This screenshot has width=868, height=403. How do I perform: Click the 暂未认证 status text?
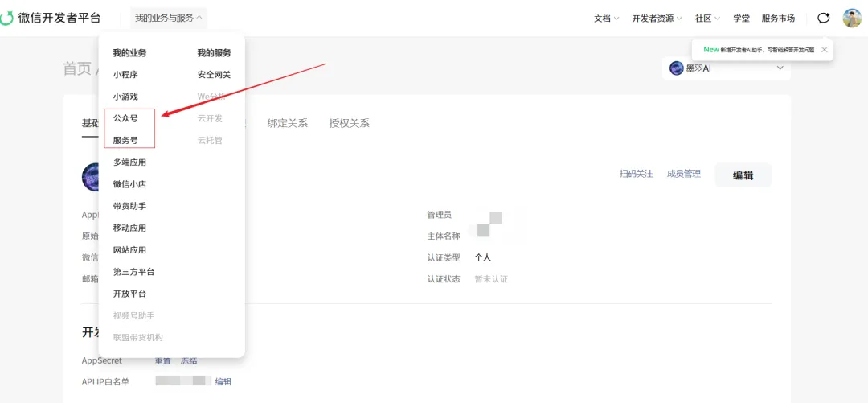pyautogui.click(x=491, y=279)
